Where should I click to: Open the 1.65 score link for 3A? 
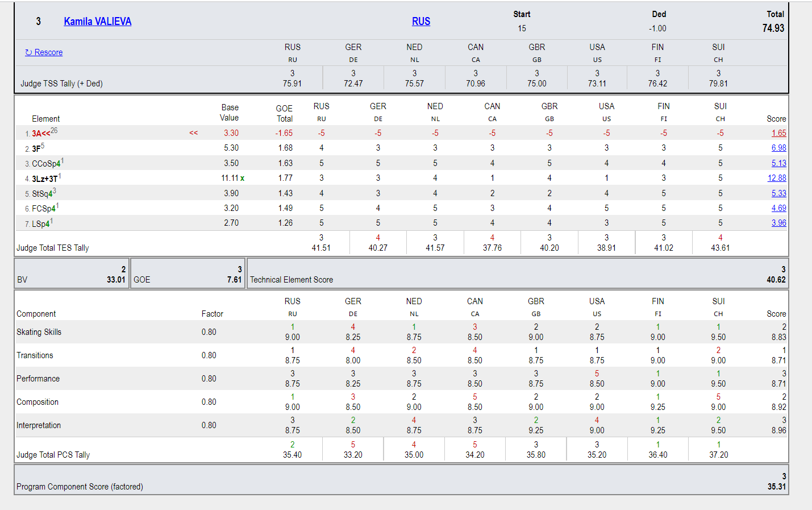(x=778, y=133)
